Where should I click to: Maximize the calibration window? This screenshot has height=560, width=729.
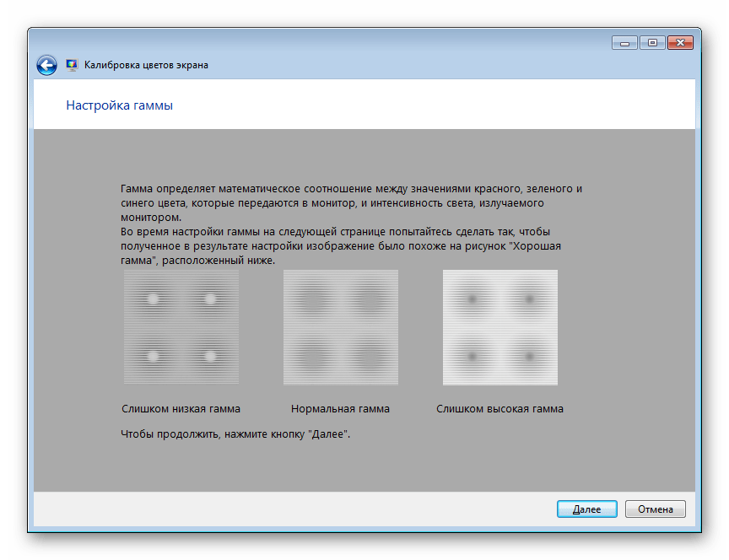click(652, 43)
